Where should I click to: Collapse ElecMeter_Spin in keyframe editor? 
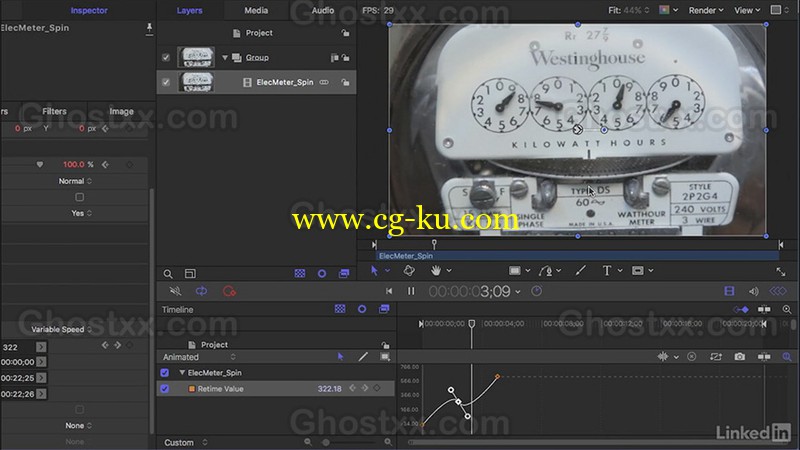(182, 372)
